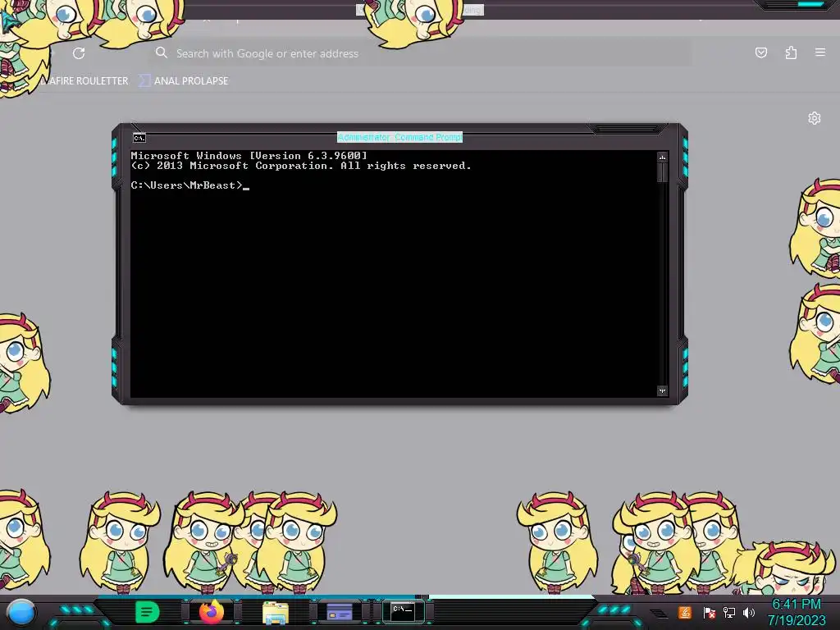Click the Microsoft Corporation copyright line
The width and height of the screenshot is (840, 630).
point(301,166)
